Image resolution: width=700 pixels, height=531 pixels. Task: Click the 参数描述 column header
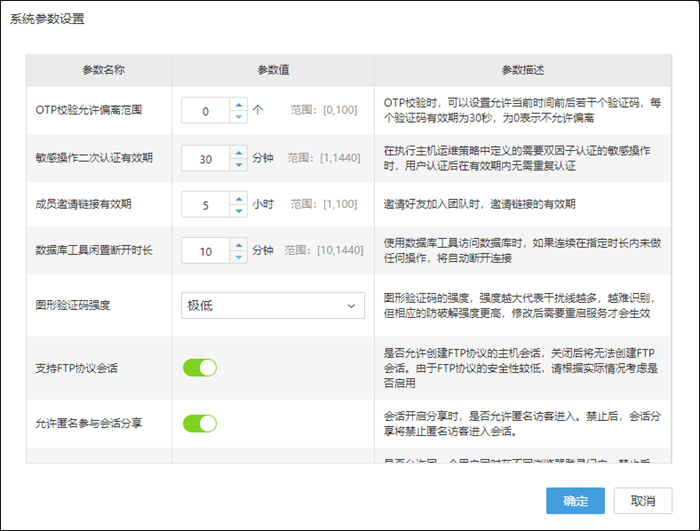tap(522, 70)
